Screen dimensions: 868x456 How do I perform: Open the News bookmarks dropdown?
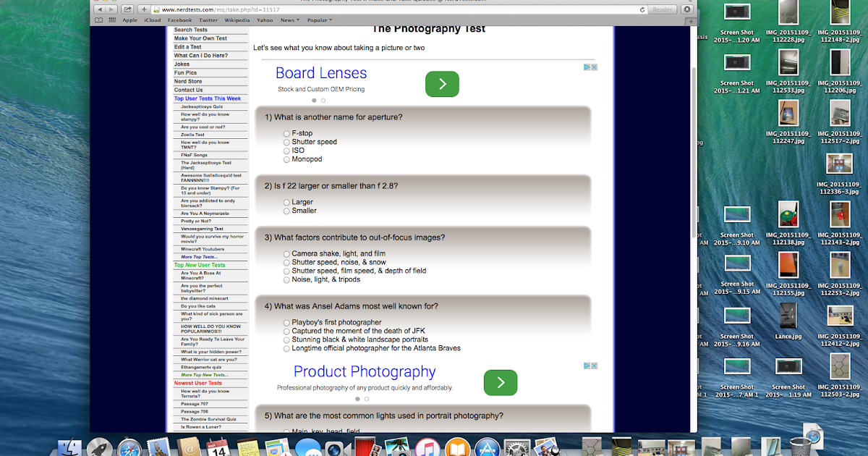289,20
